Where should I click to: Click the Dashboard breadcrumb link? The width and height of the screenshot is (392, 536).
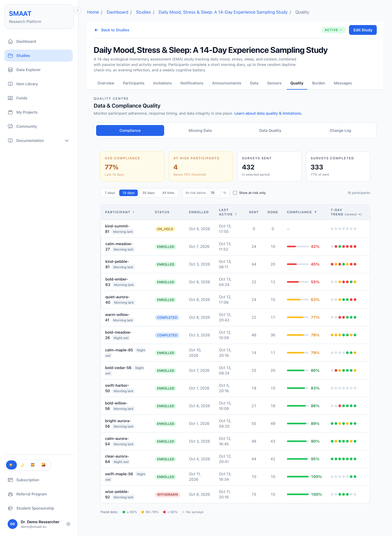[x=117, y=12]
